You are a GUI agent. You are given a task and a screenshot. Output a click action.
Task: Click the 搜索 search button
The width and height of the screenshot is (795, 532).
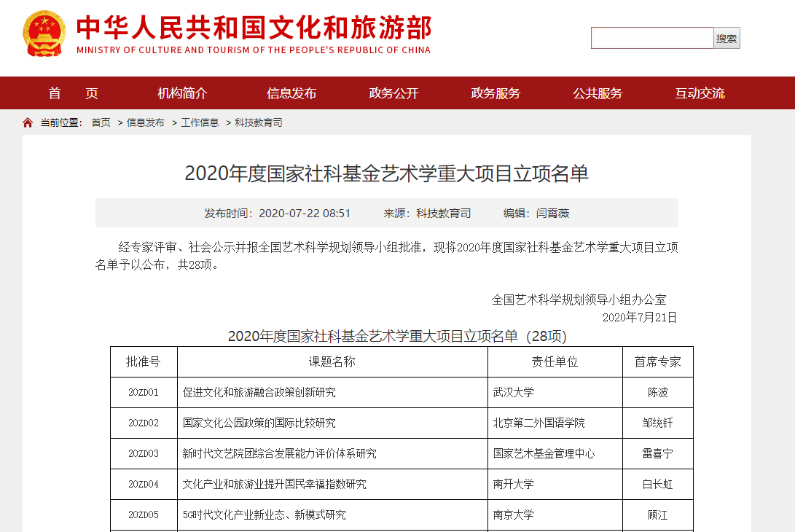[727, 39]
